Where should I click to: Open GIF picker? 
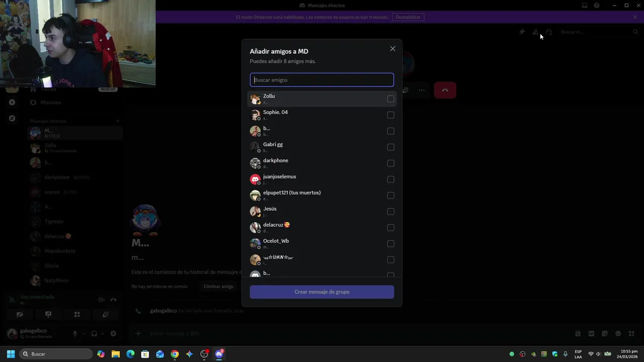pos(591,333)
